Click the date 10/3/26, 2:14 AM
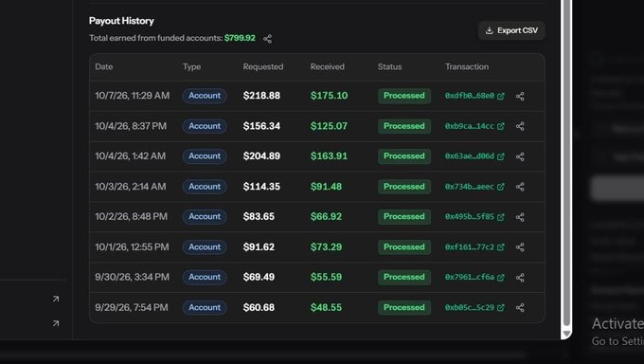This screenshot has width=644, height=364. tap(131, 187)
